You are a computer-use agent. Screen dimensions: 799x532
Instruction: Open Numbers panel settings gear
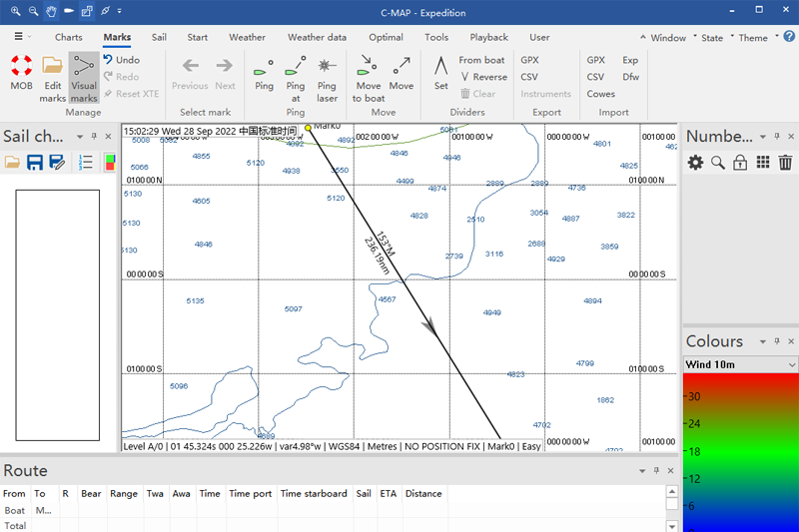695,163
